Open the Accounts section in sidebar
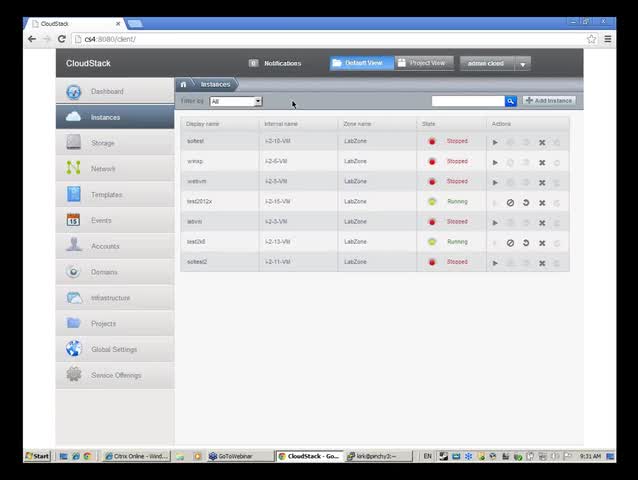Screen dimensions: 638x480 [115, 246]
